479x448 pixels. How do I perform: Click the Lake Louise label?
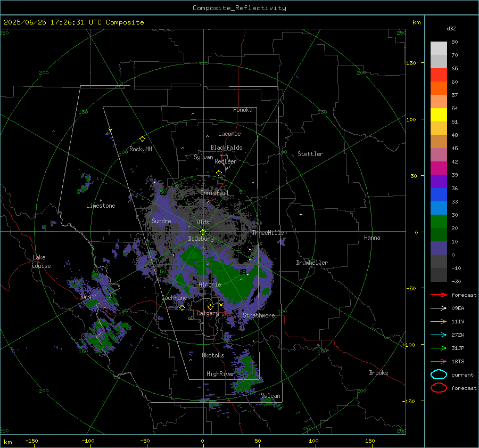point(41,262)
